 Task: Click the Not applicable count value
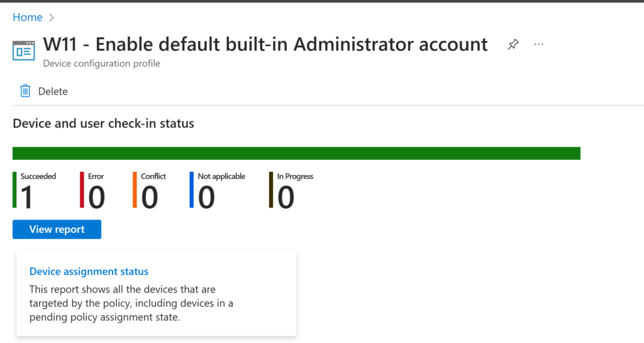[x=206, y=198]
